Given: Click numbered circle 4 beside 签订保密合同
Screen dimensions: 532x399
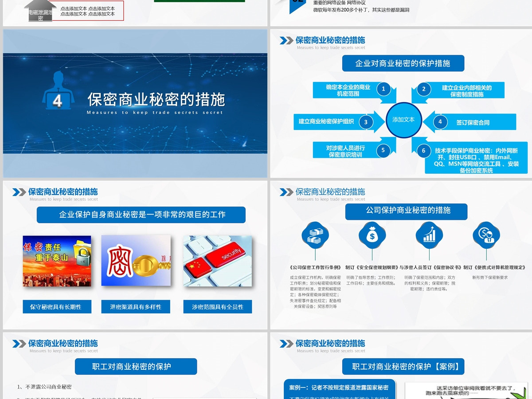Looking at the screenshot, I should pyautogui.click(x=440, y=121).
